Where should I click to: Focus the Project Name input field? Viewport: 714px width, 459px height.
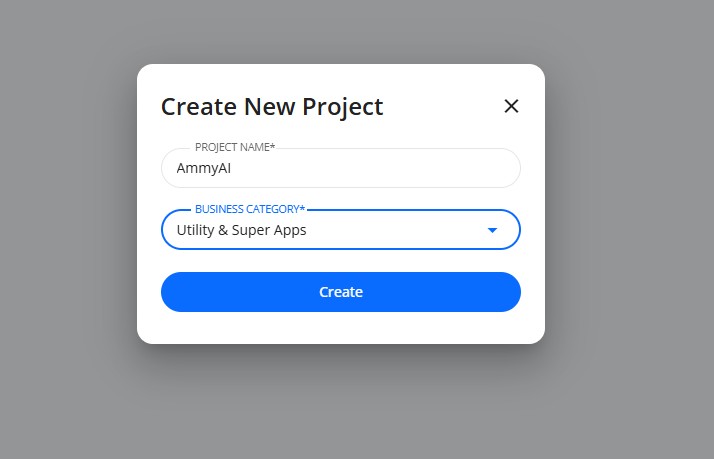tap(340, 168)
